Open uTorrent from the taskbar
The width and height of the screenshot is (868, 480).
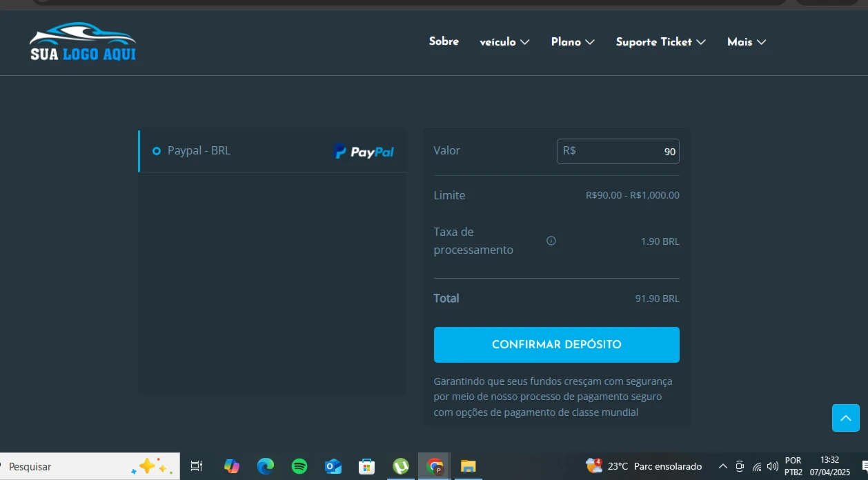click(x=401, y=466)
